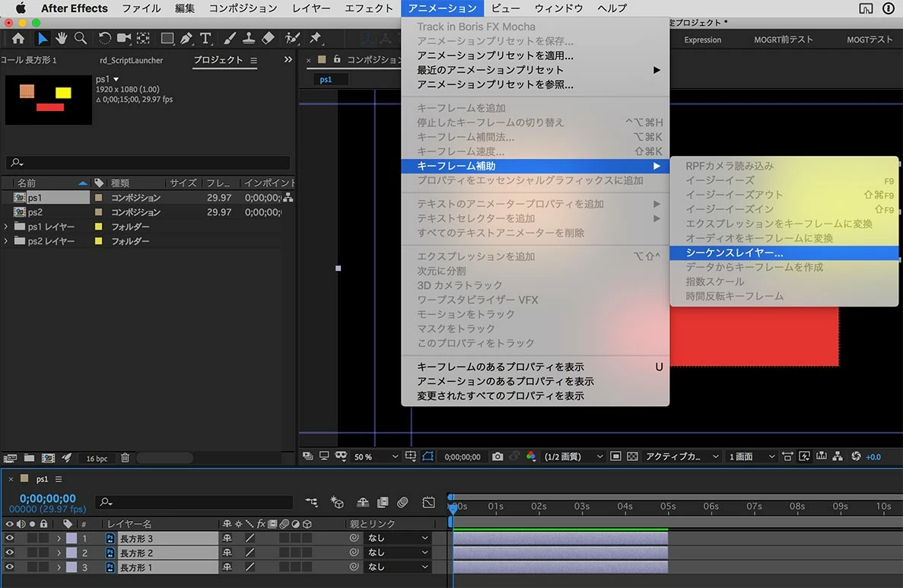
Task: Select the Eraser tool
Action: coord(268,38)
